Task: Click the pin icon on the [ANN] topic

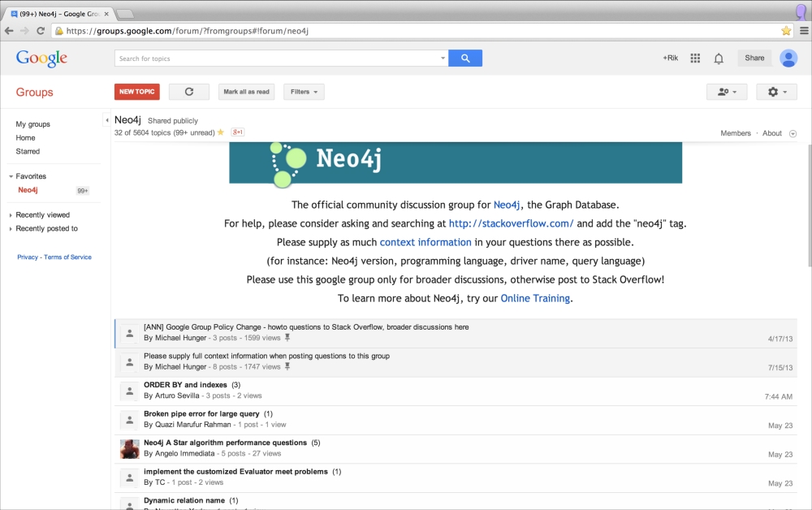Action: coord(287,338)
